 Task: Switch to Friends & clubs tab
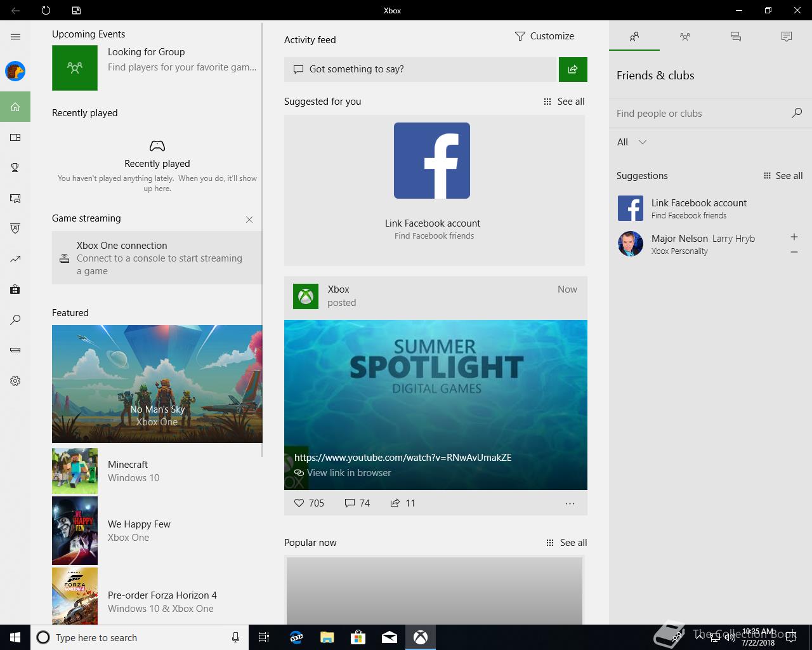[634, 37]
